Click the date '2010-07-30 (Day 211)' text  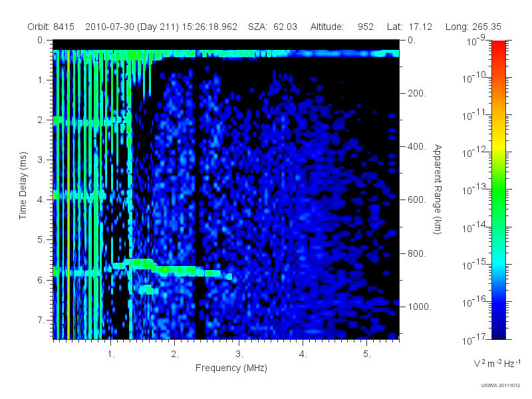(x=132, y=27)
